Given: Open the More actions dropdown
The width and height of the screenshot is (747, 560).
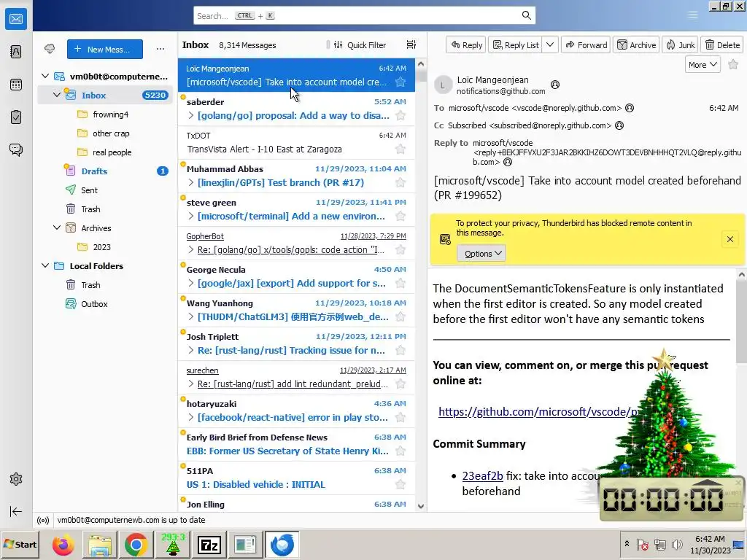Looking at the screenshot, I should (x=703, y=64).
